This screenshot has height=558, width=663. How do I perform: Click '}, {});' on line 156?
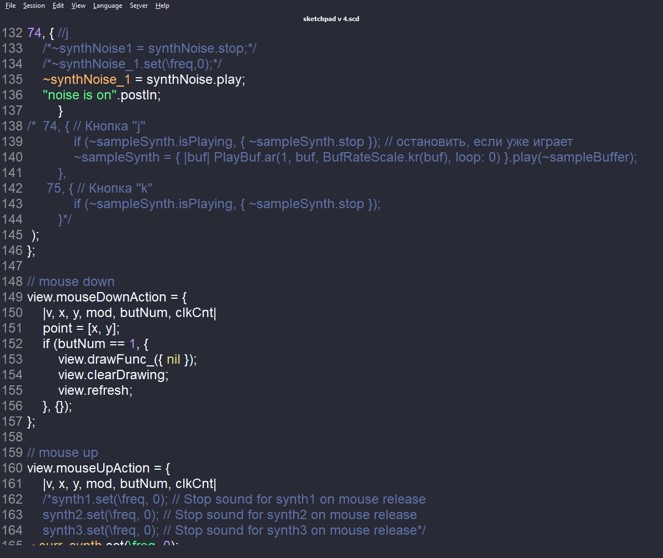(57, 406)
